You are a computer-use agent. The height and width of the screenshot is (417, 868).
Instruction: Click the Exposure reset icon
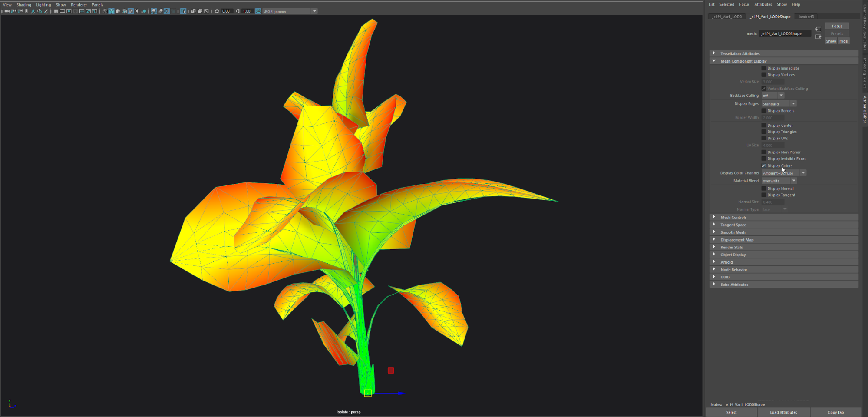217,11
